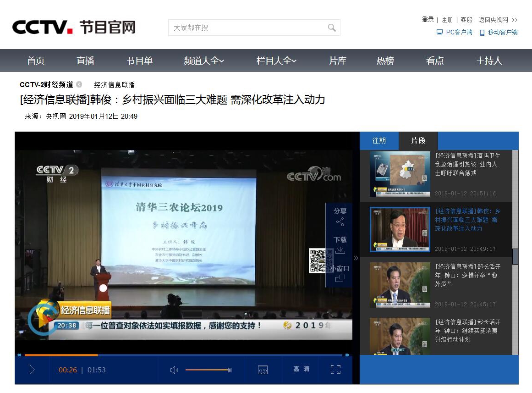This screenshot has width=532, height=393.
Task: Click the 移动客户端 link text
Action: [503, 32]
